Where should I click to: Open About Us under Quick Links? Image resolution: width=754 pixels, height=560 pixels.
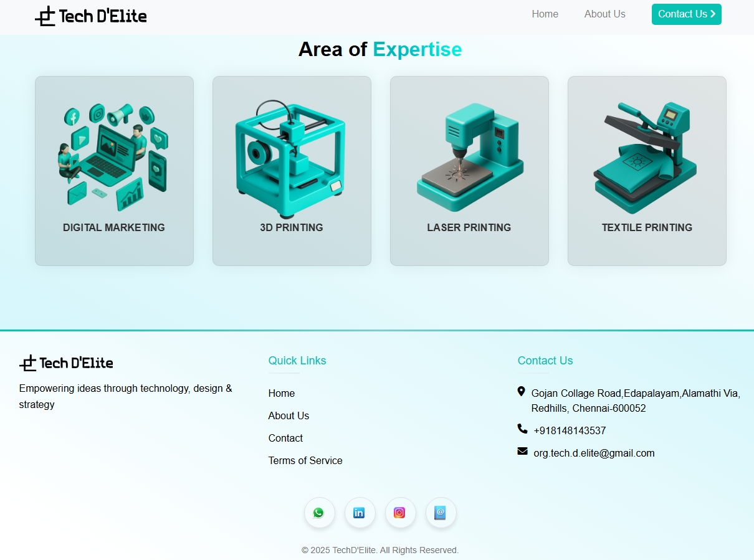click(289, 415)
